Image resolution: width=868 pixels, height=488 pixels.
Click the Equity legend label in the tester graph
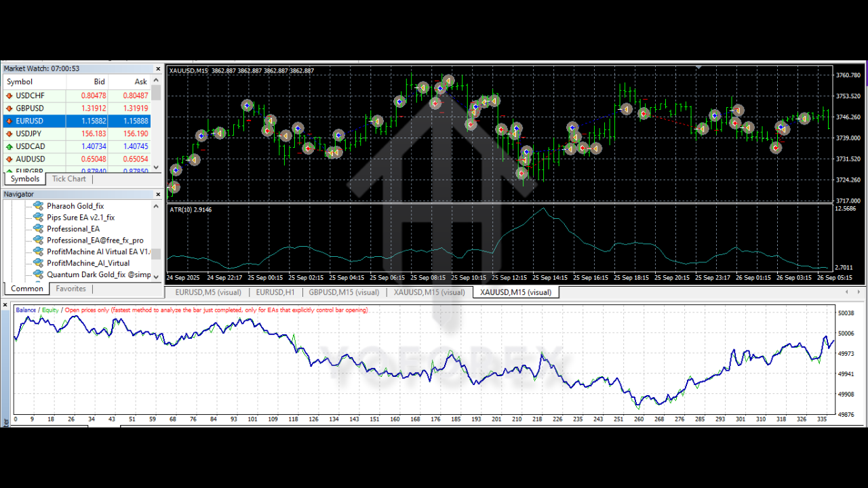tap(49, 310)
